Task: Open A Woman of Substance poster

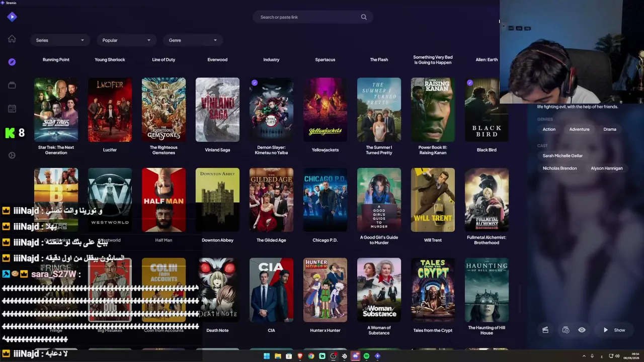Action: point(379,290)
